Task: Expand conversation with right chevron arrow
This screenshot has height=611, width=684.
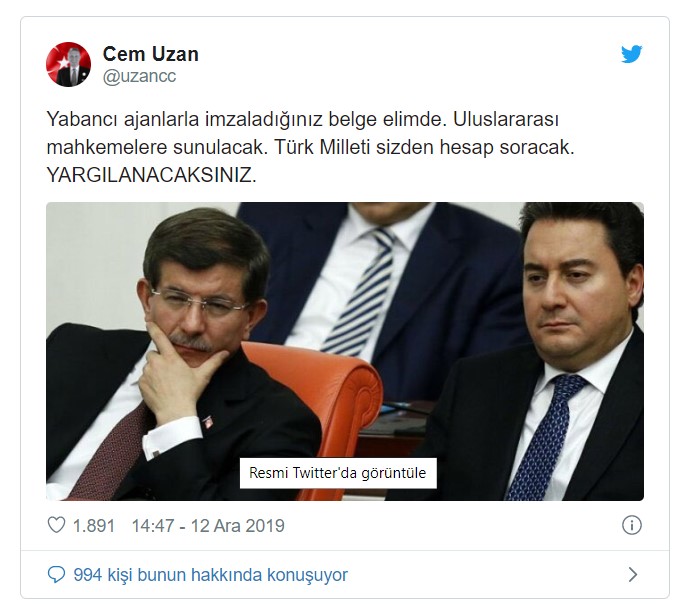Action: (x=633, y=574)
